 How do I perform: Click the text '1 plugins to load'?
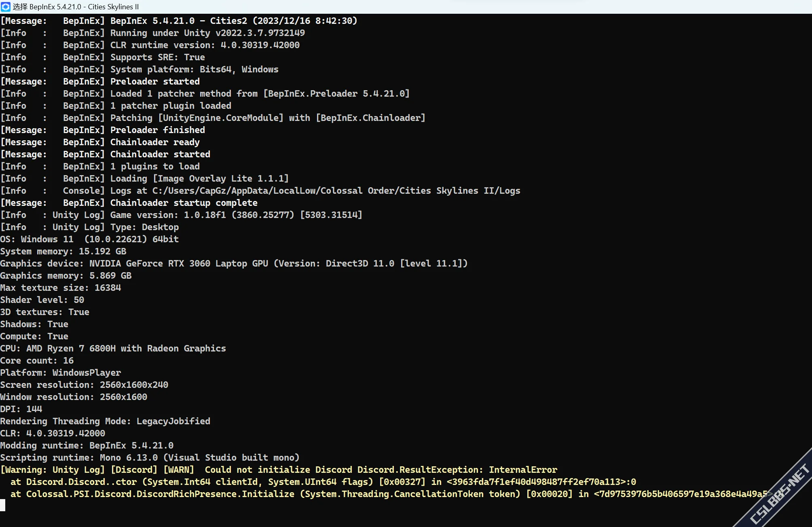(155, 167)
